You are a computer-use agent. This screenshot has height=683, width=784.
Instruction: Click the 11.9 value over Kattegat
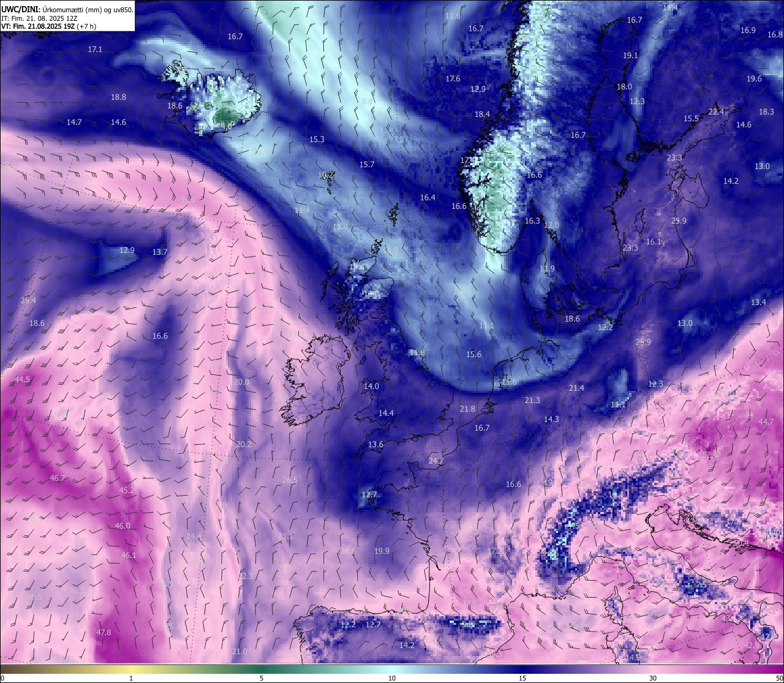(547, 268)
